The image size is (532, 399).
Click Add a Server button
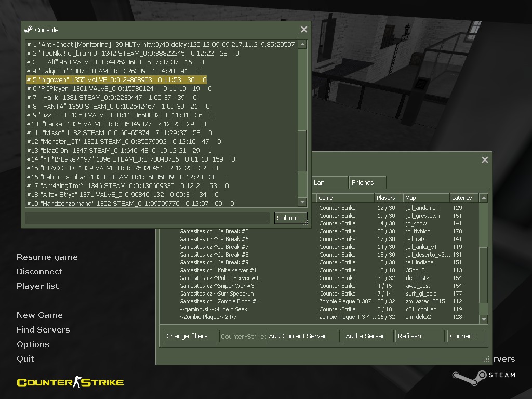point(368,336)
